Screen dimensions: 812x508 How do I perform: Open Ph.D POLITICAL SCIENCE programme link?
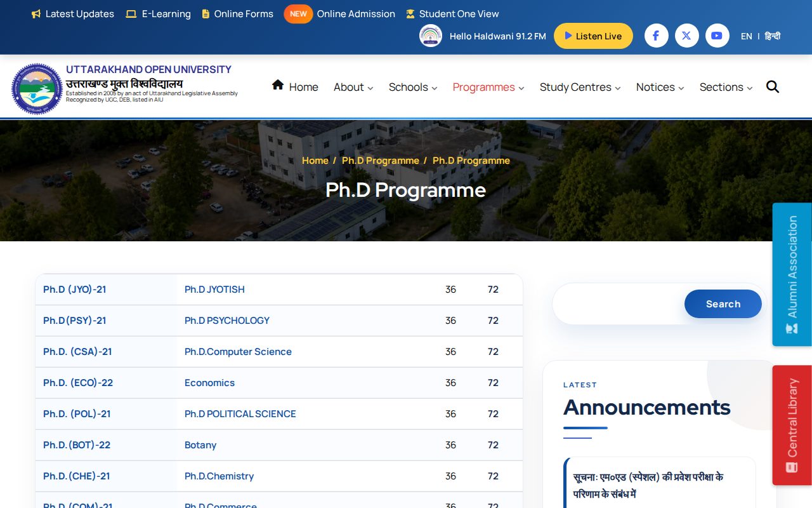(240, 414)
